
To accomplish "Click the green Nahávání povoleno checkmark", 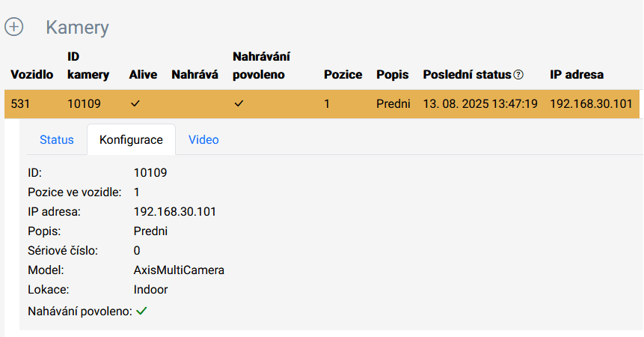I will point(141,311).
